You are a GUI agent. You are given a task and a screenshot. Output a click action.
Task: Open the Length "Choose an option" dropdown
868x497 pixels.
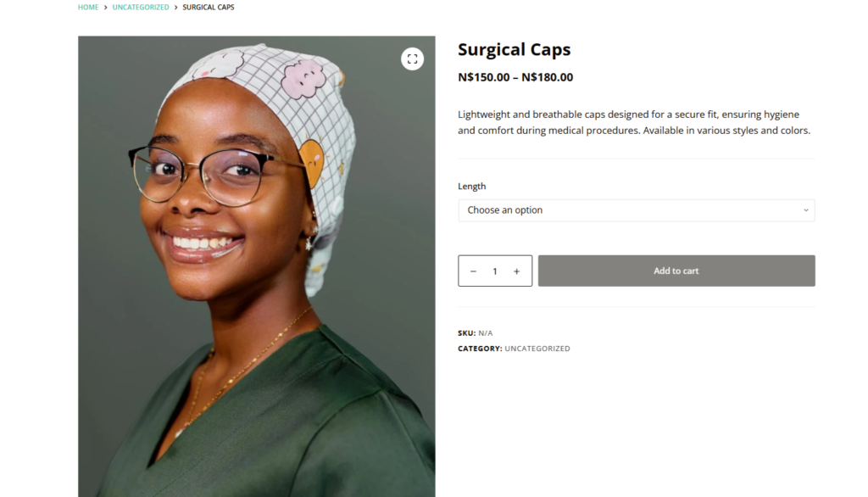pyautogui.click(x=636, y=210)
